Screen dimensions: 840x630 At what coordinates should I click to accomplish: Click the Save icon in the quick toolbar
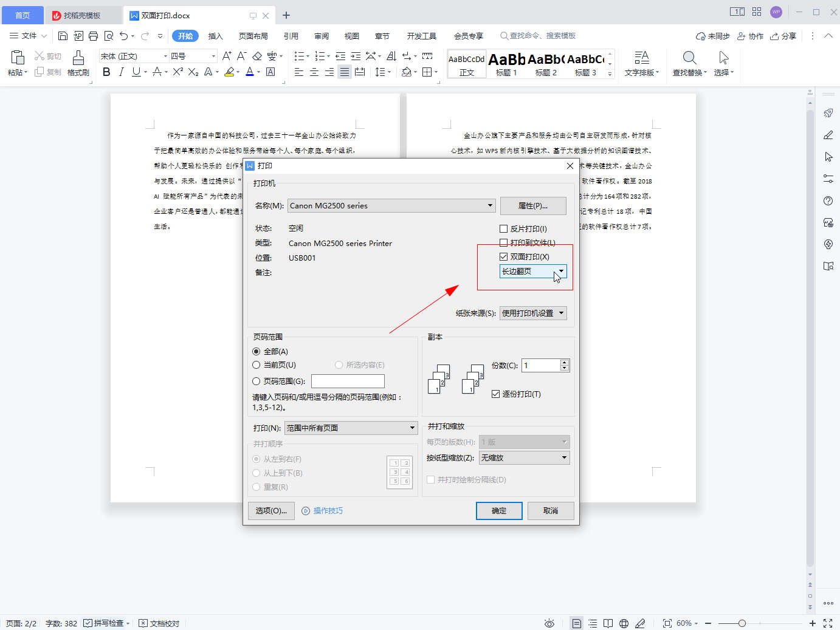(63, 36)
